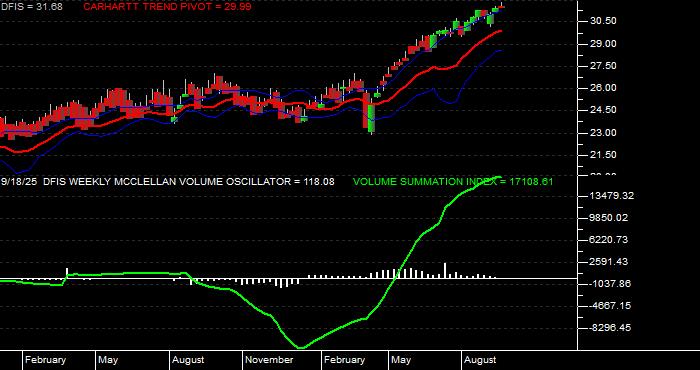Select the 23.00 price axis value
Image resolution: width=700 pixels, height=370 pixels.
603,133
